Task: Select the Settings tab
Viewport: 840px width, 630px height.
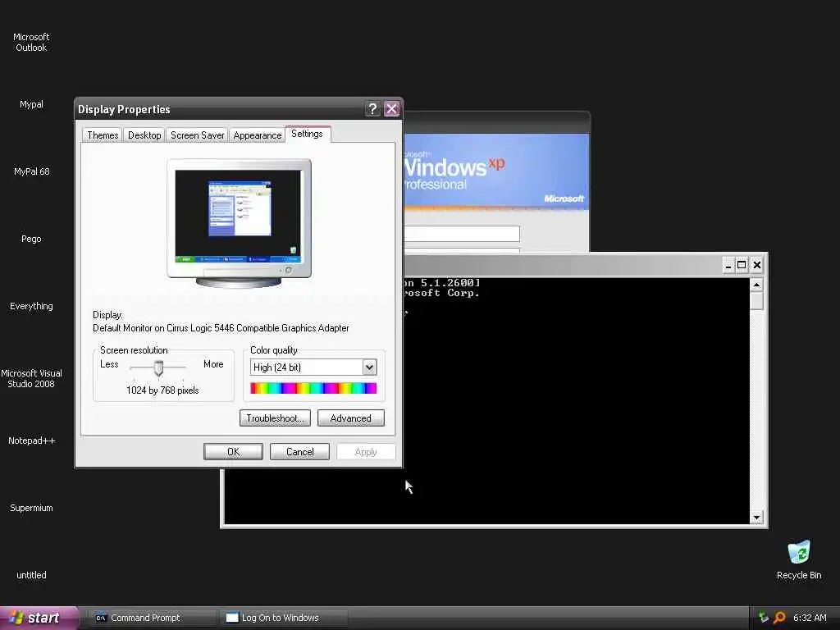Action: tap(308, 134)
